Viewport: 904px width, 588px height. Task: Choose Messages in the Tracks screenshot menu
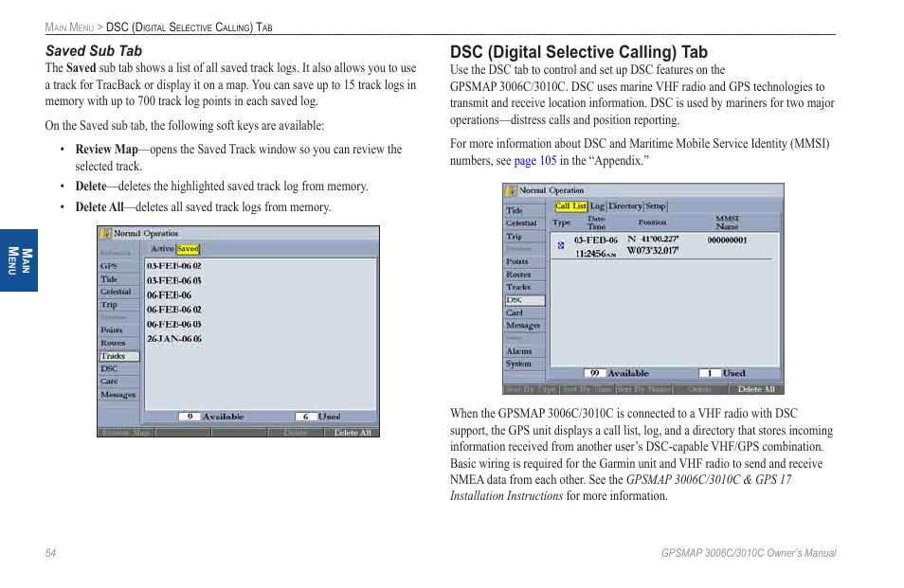pos(118,395)
